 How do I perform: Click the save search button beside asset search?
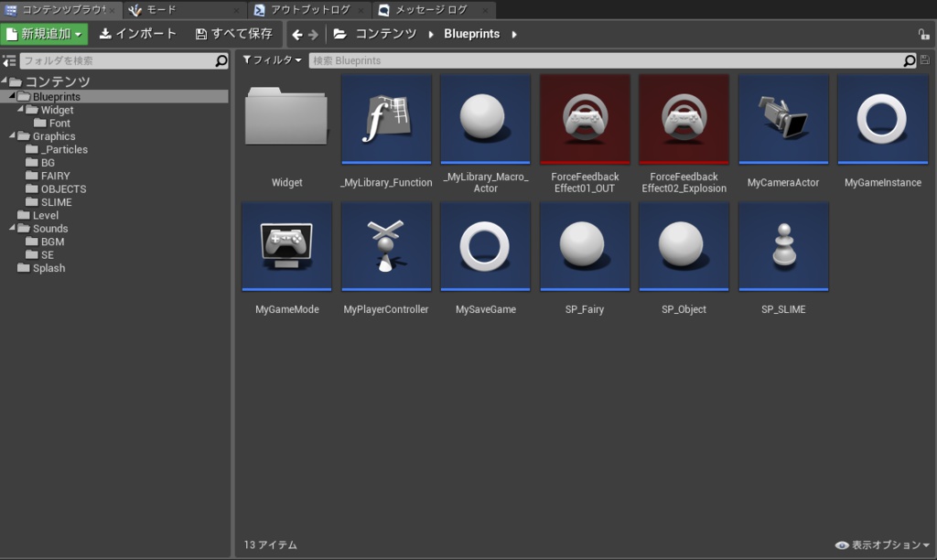click(924, 61)
